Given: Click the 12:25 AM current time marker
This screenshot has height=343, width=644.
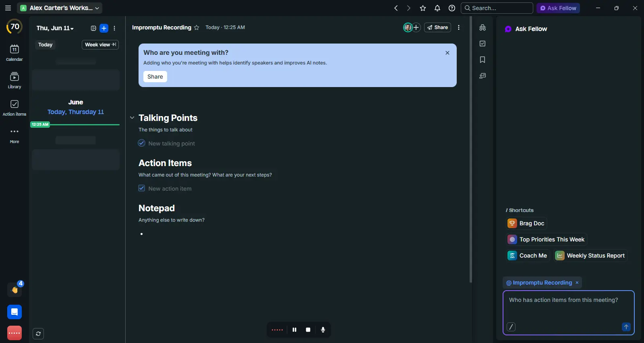Looking at the screenshot, I should click(x=40, y=125).
